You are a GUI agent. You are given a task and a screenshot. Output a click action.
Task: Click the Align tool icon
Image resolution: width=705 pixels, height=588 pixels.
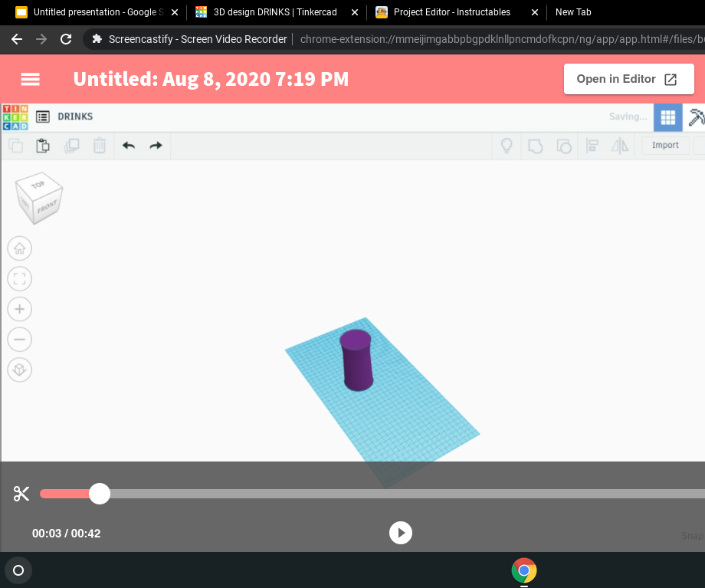point(592,146)
